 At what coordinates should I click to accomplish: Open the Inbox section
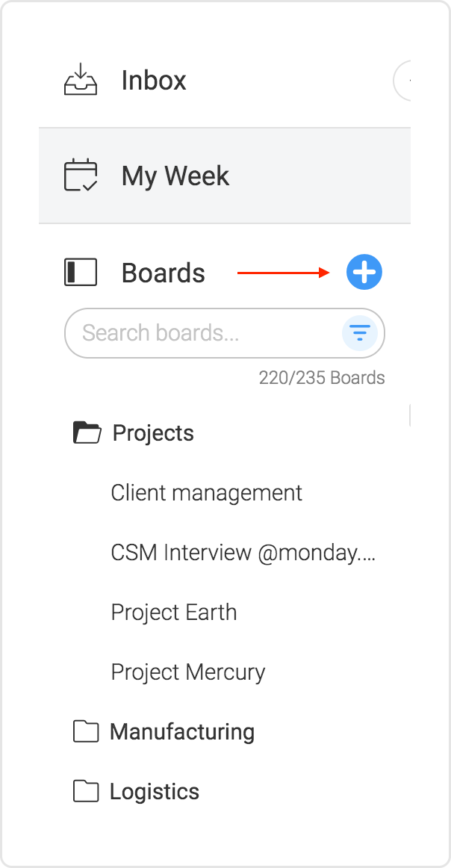(x=154, y=80)
